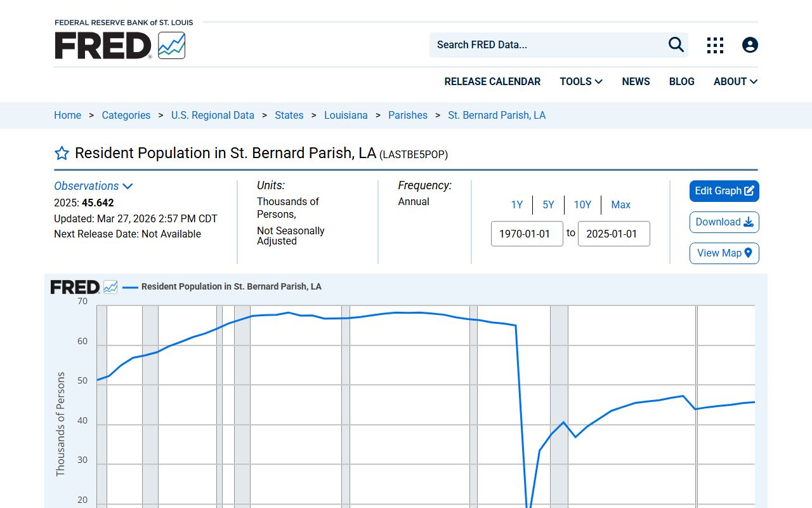
Task: Click the chart legend series label
Action: click(x=231, y=287)
